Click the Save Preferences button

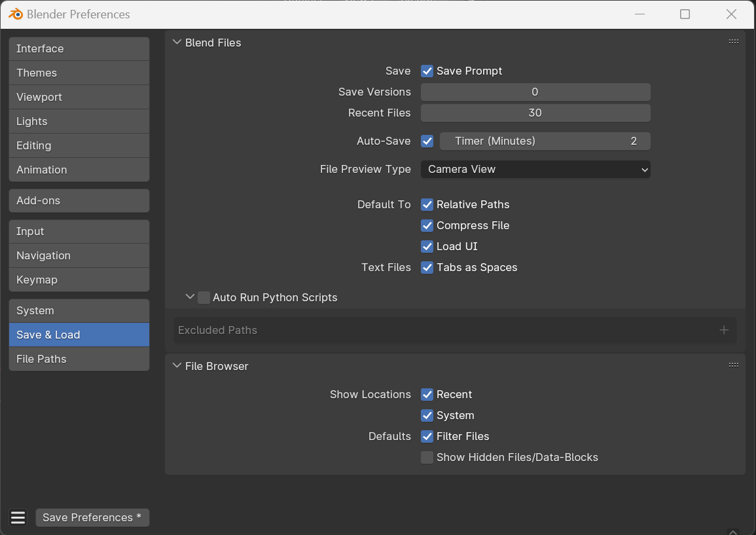coord(92,517)
